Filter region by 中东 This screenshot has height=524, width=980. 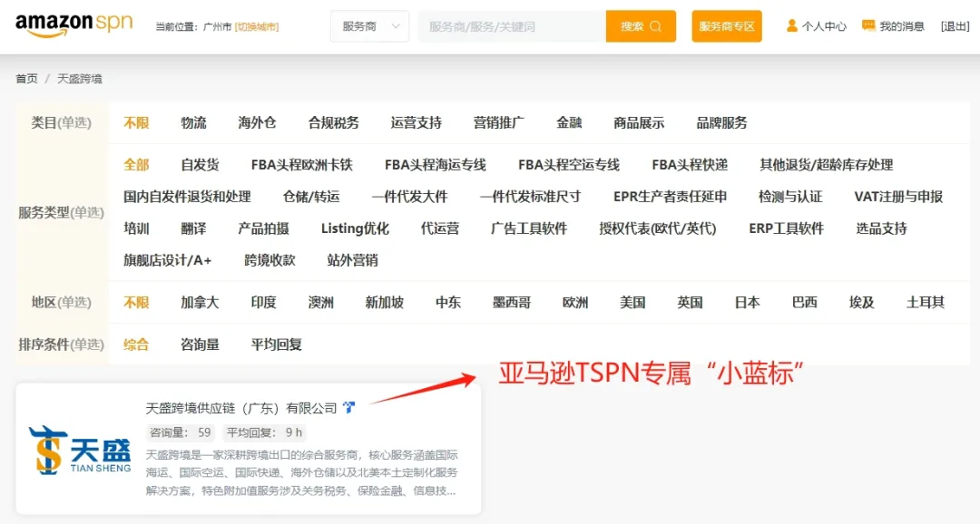(448, 303)
